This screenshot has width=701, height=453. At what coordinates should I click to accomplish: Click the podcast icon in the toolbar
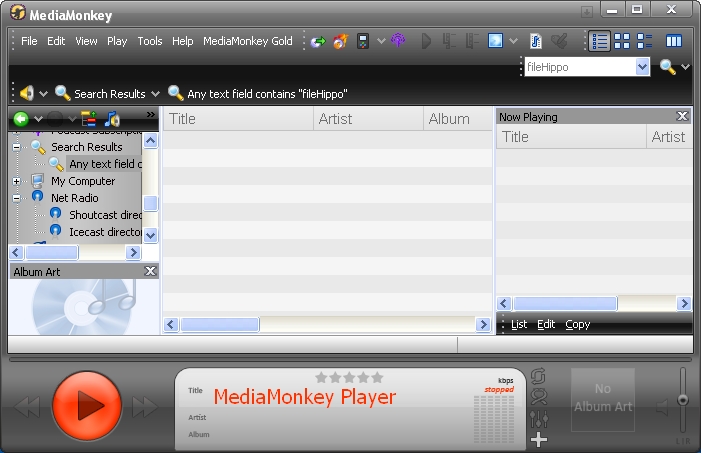coord(399,41)
